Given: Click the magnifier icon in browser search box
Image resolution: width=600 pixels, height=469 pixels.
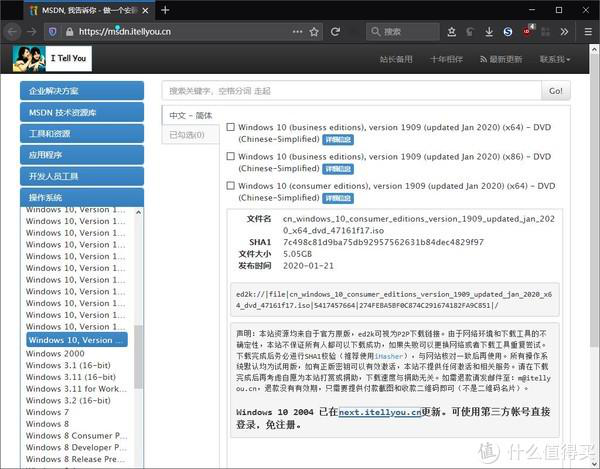Looking at the screenshot, I should pyautogui.click(x=376, y=31).
